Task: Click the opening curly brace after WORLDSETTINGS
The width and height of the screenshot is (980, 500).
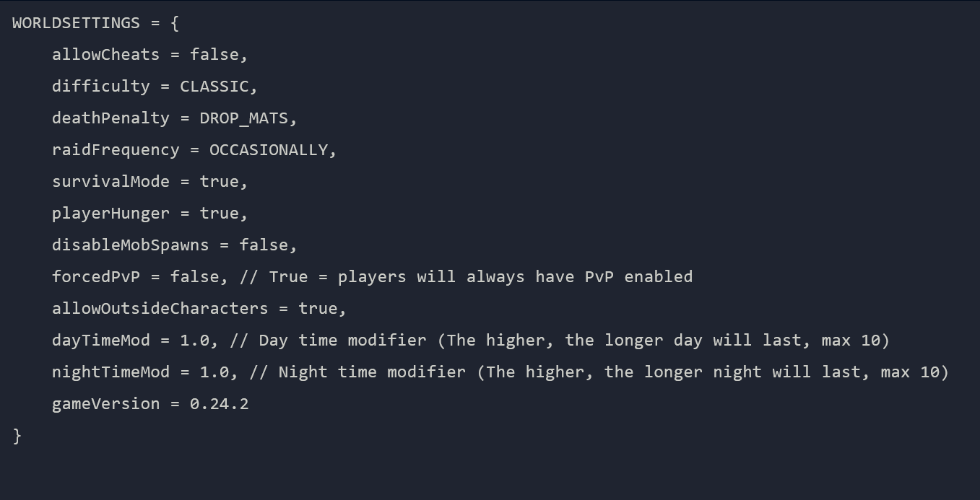Action: point(175,23)
